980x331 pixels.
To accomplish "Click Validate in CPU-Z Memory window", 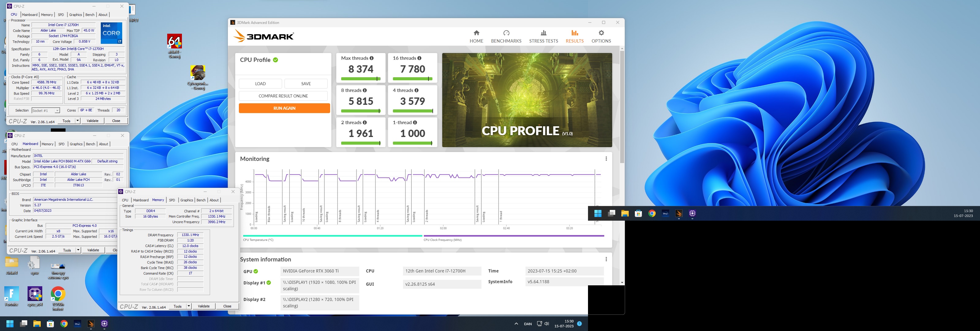I will coord(204,306).
